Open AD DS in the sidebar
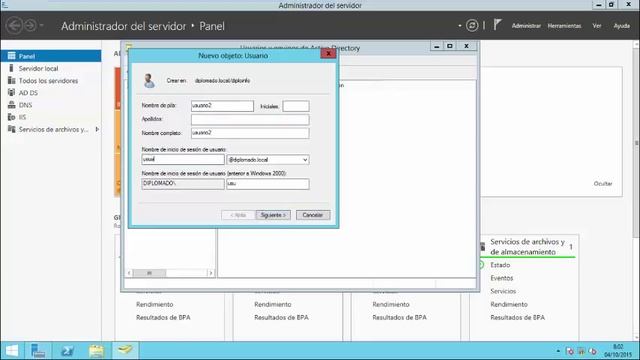 [28, 93]
